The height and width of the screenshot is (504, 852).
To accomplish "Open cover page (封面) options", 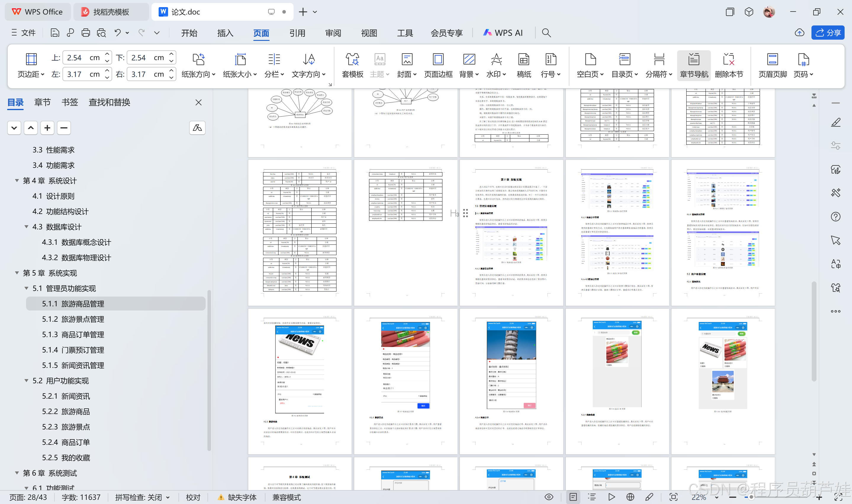I will [407, 65].
